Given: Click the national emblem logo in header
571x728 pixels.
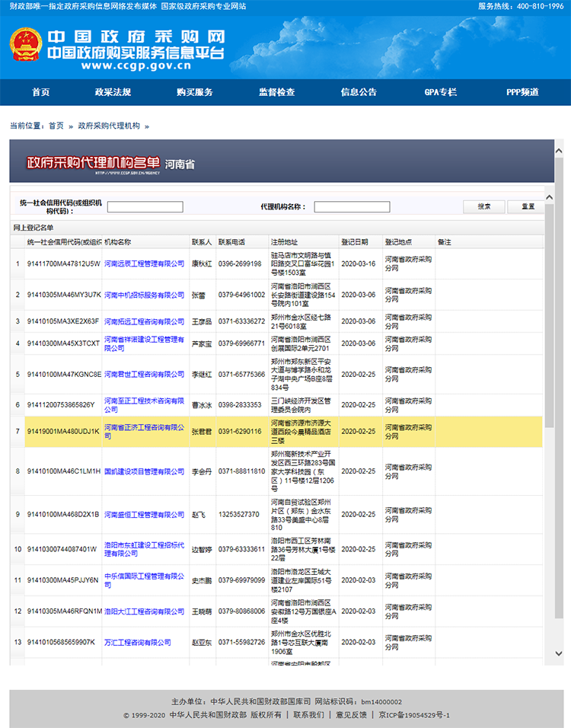Looking at the screenshot, I should tap(25, 46).
